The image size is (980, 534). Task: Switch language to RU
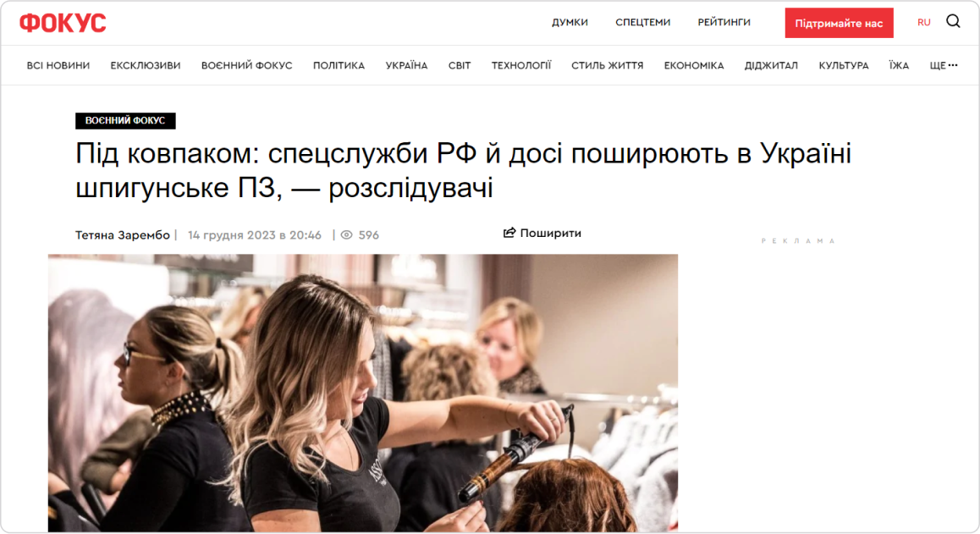(x=924, y=23)
